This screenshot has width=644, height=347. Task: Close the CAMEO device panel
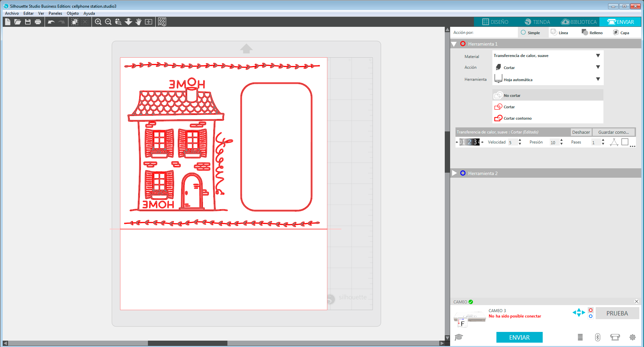pyautogui.click(x=636, y=301)
